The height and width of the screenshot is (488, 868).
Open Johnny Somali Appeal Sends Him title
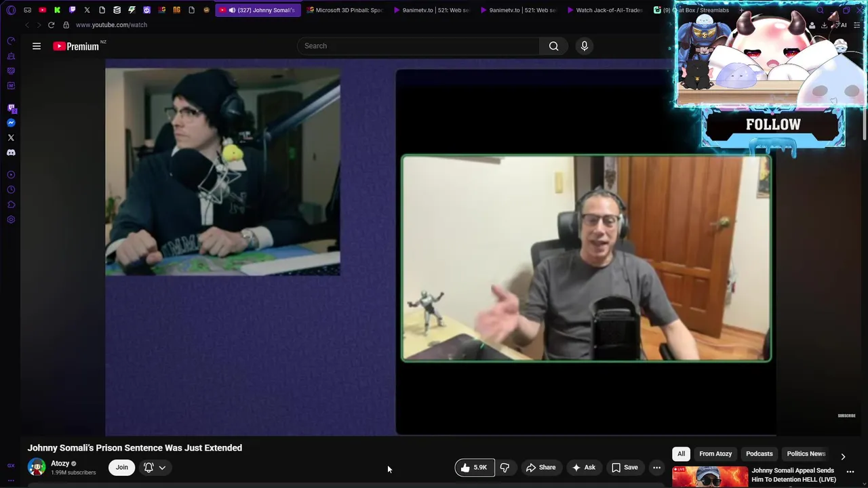(793, 474)
